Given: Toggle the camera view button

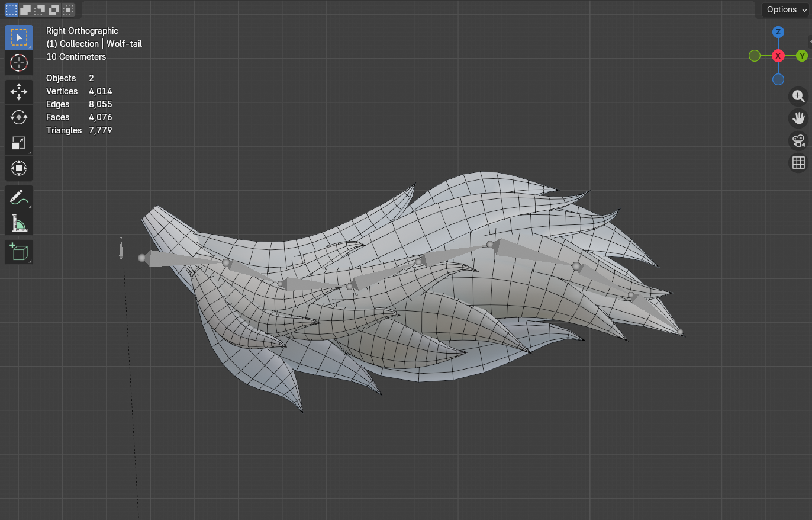Looking at the screenshot, I should pos(798,140).
